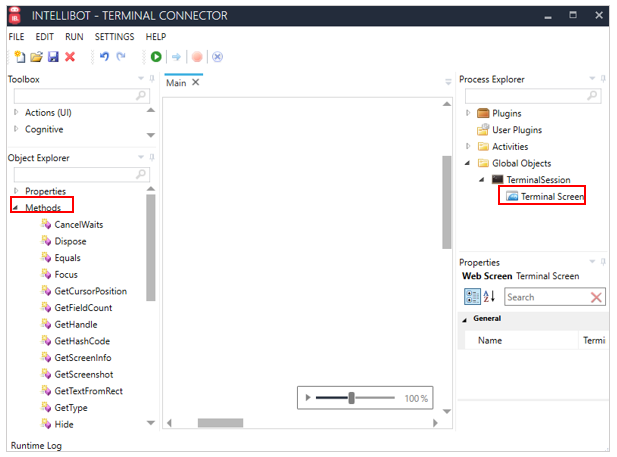Open the FILE menu

(x=17, y=37)
